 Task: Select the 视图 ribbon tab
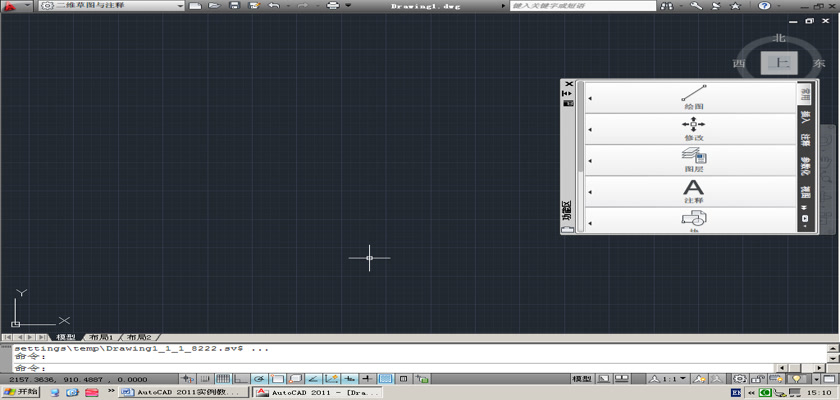tap(805, 192)
